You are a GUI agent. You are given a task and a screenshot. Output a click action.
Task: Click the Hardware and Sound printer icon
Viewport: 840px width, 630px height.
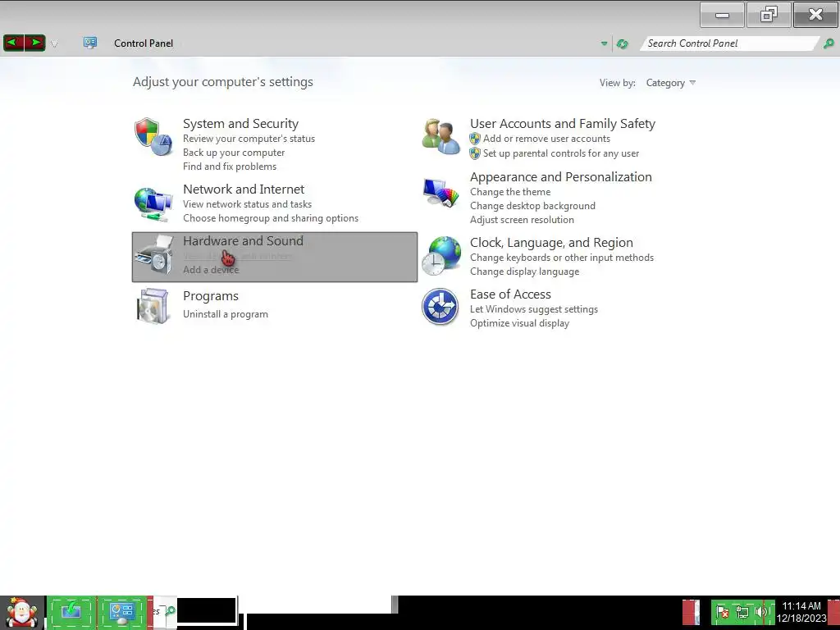tap(153, 254)
